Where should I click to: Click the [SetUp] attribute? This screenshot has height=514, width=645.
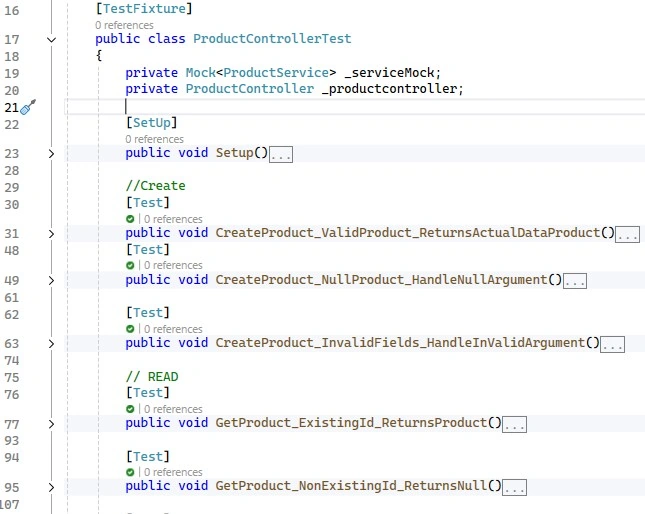point(151,123)
